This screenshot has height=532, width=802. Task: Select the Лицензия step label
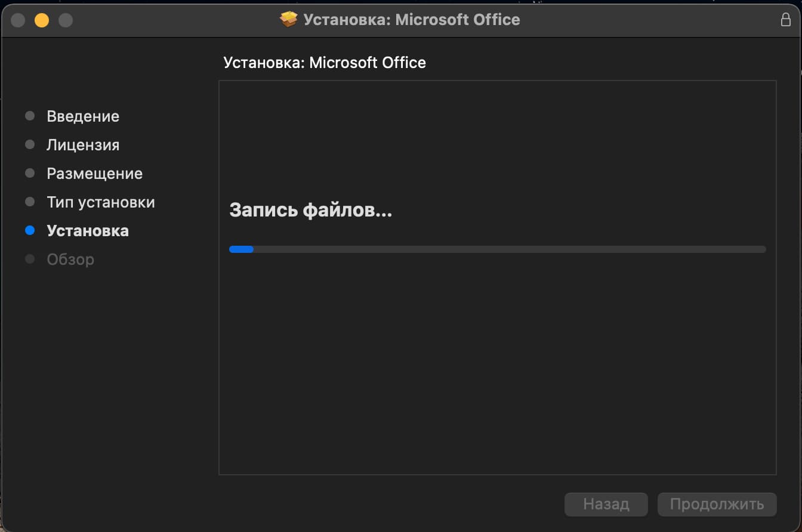coord(83,145)
